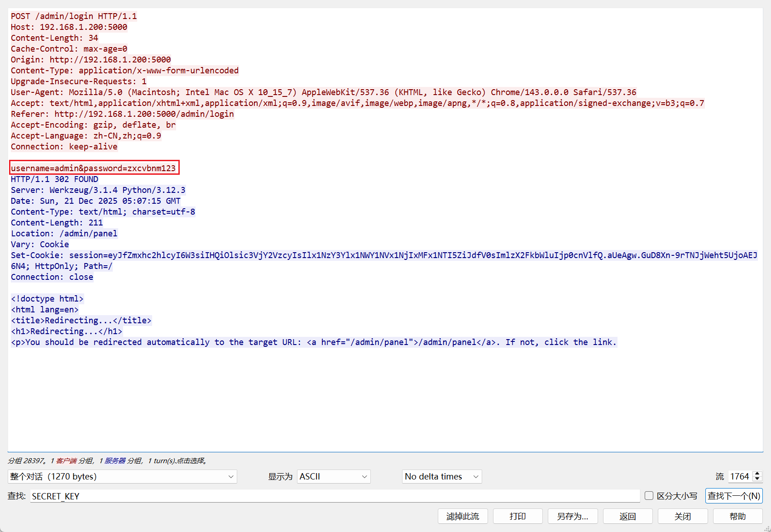Open the No delta times dropdown
The height and width of the screenshot is (532, 771).
point(441,476)
